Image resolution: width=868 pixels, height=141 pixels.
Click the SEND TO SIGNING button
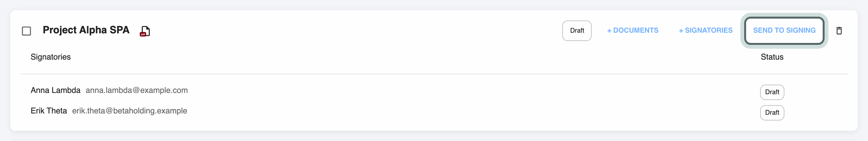(x=784, y=31)
